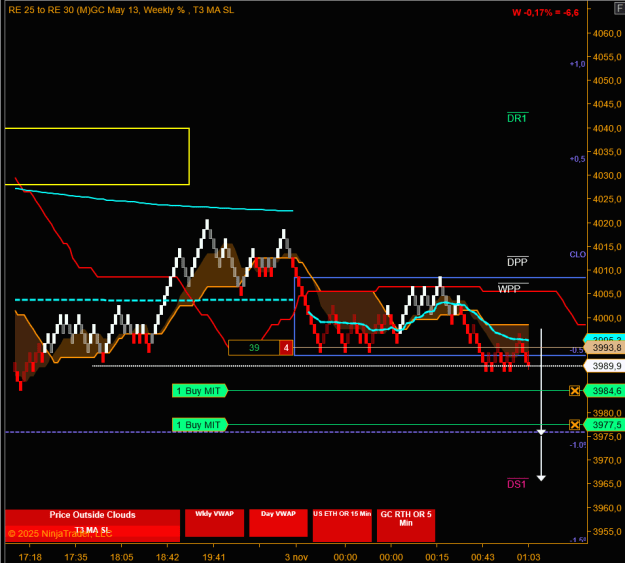Click the DPP pivot label
The width and height of the screenshot is (625, 563).
(x=517, y=262)
